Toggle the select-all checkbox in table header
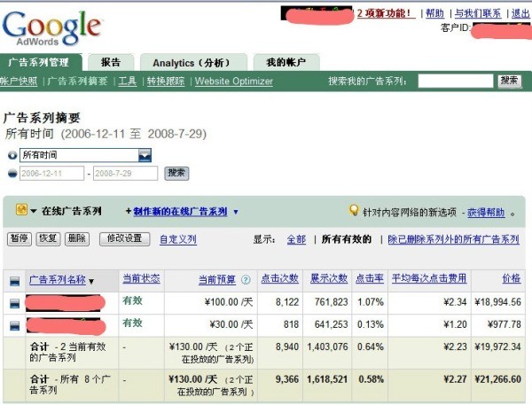The height and width of the screenshot is (405, 532). tap(14, 281)
